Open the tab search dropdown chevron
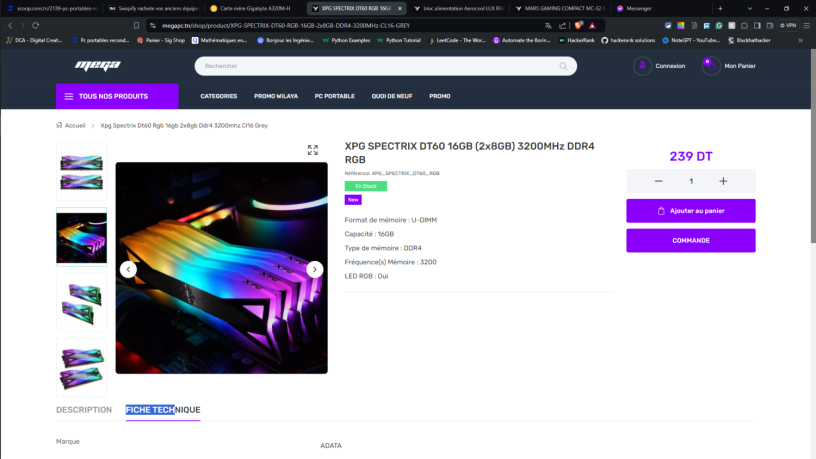The image size is (816, 459). coord(750,8)
